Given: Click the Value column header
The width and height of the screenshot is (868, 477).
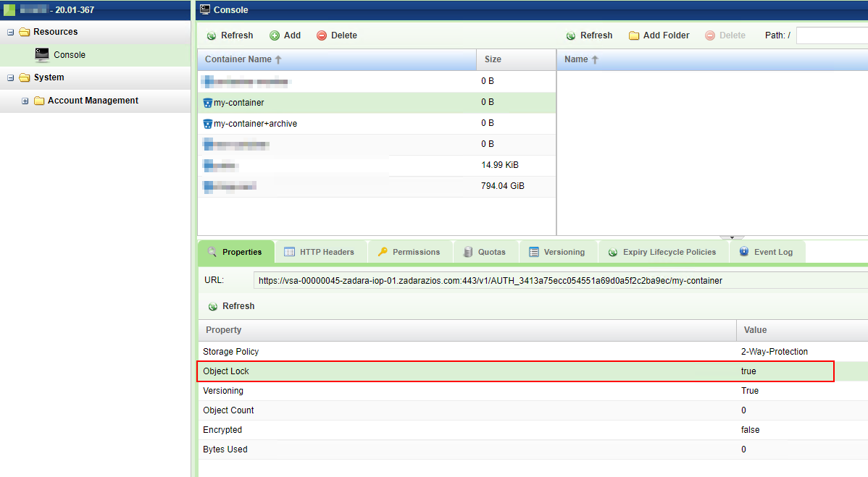Looking at the screenshot, I should (802, 330).
